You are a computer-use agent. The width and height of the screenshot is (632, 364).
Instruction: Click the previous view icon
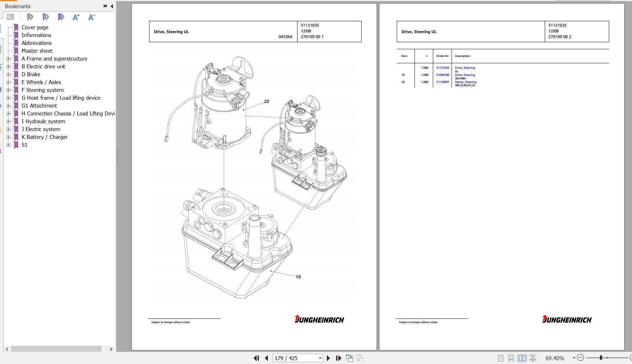349,358
